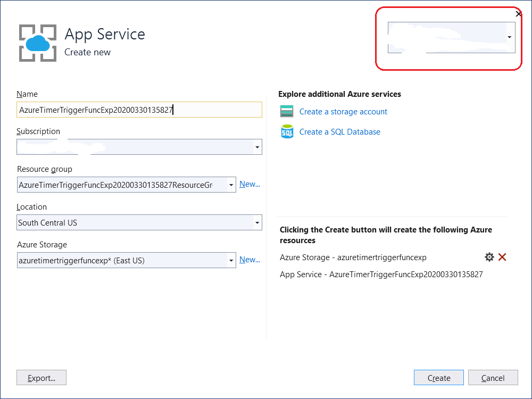Expand the Azure Storage dropdown arrow
The width and height of the screenshot is (532, 399).
231,261
